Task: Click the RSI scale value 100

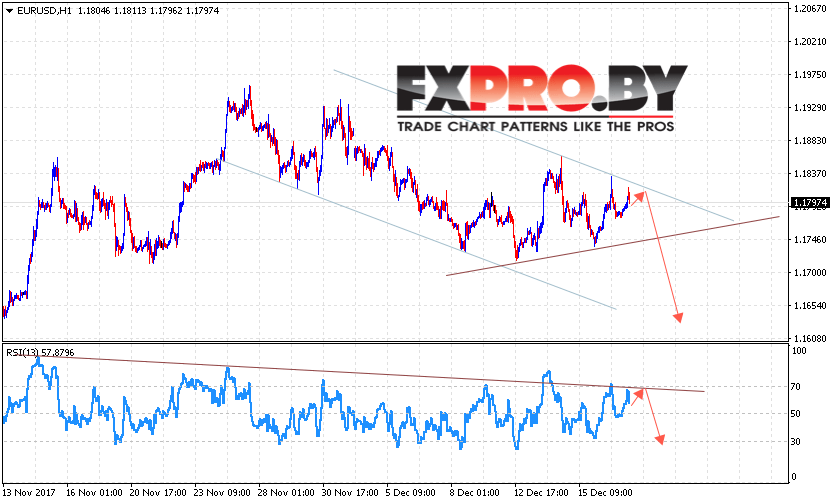Action: [799, 351]
